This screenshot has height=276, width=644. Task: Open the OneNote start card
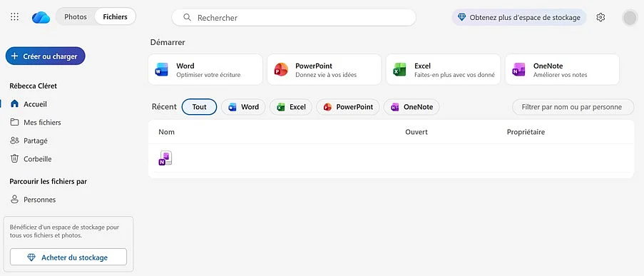click(x=562, y=70)
